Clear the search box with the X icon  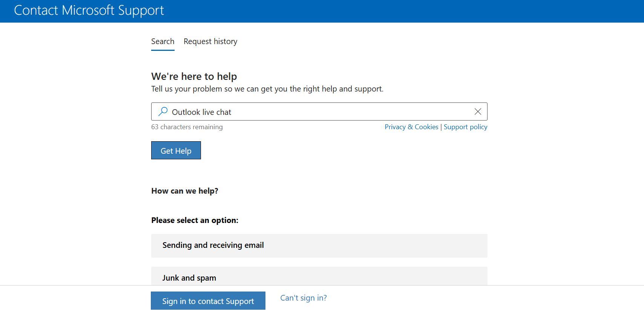pos(478,111)
